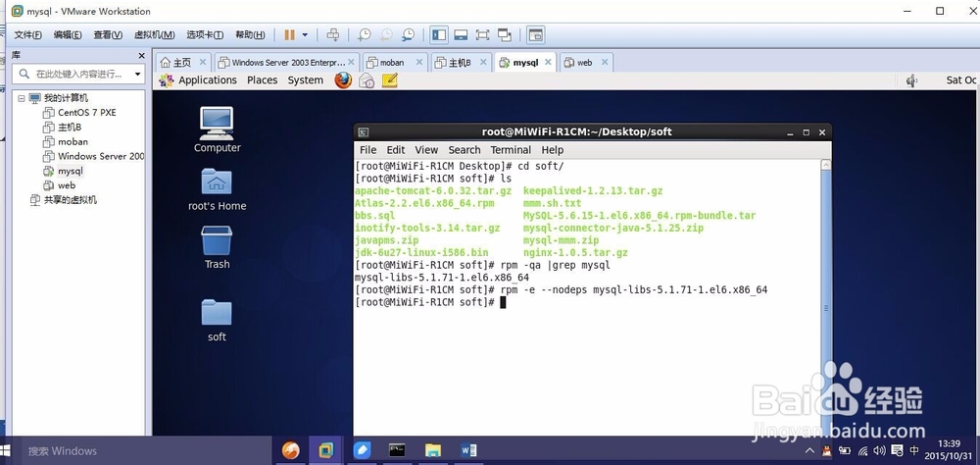The width and height of the screenshot is (980, 465).
Task: Click the Windows Start button
Action: [x=7, y=450]
